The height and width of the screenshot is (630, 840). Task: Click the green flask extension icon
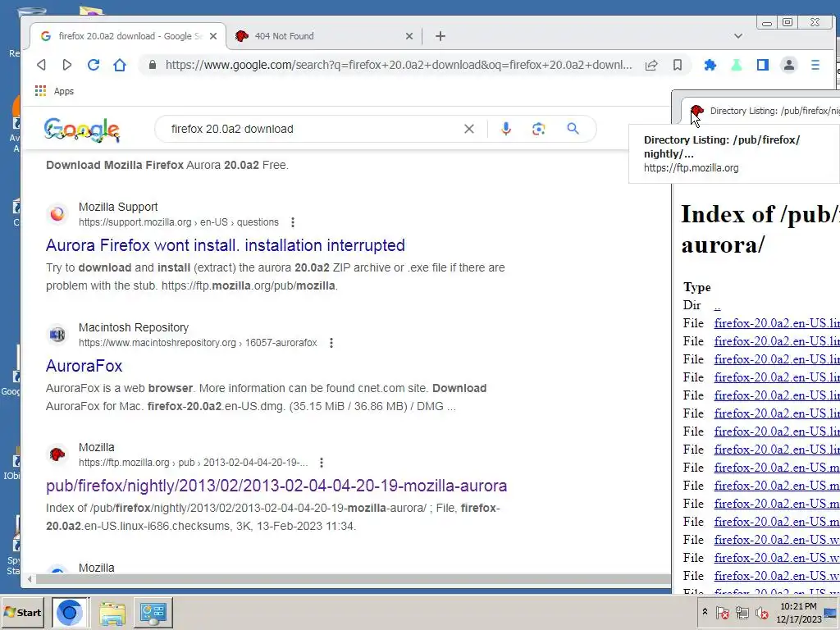(737, 65)
